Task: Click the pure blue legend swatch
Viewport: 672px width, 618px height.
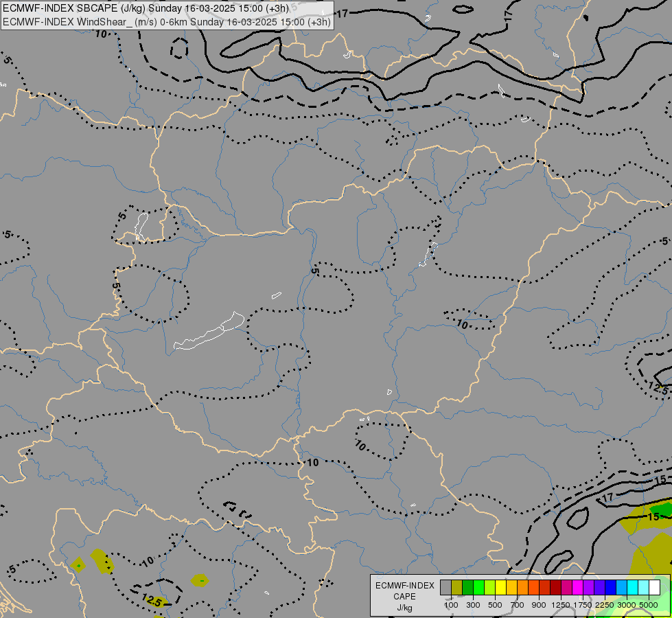Action: click(610, 587)
